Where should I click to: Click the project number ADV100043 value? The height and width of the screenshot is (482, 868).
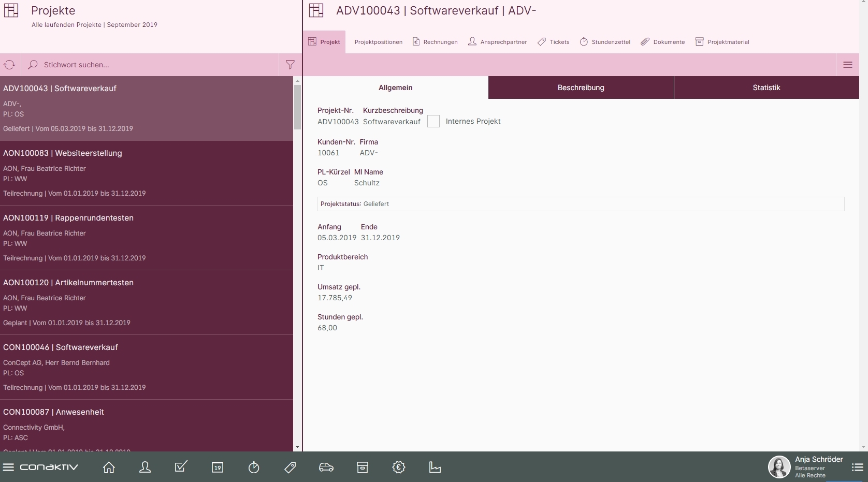point(338,122)
